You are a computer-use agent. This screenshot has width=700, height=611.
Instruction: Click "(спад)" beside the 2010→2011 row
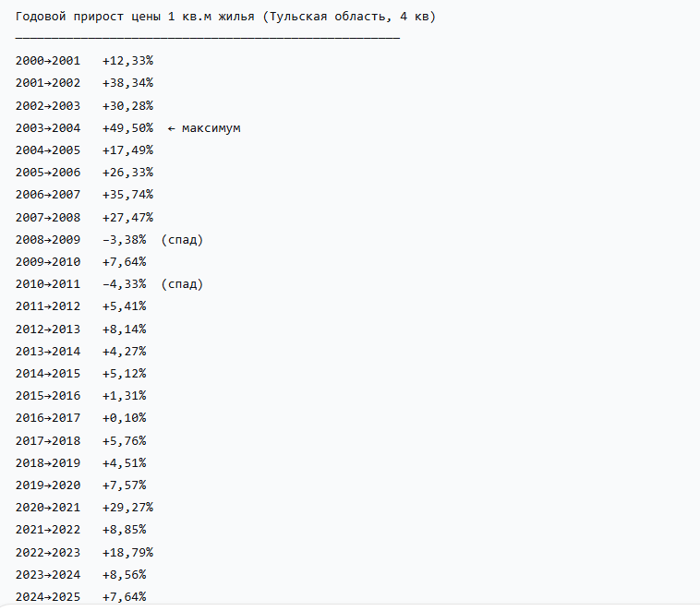[x=182, y=283]
